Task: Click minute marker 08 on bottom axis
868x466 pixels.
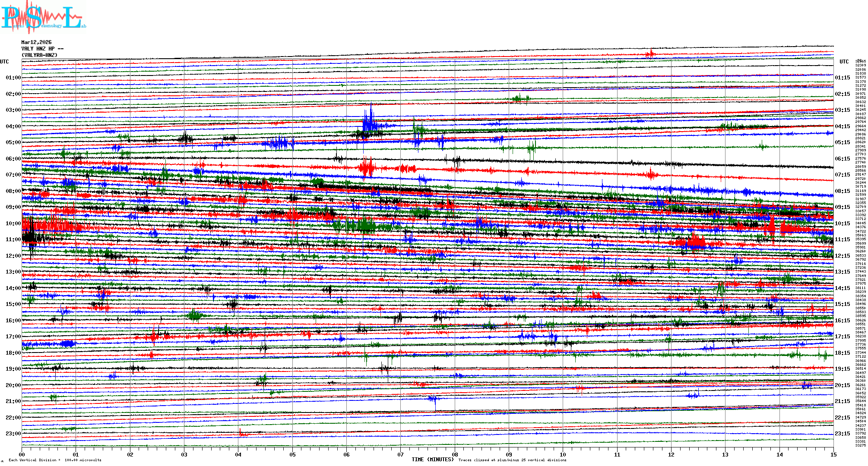Action: (x=455, y=454)
